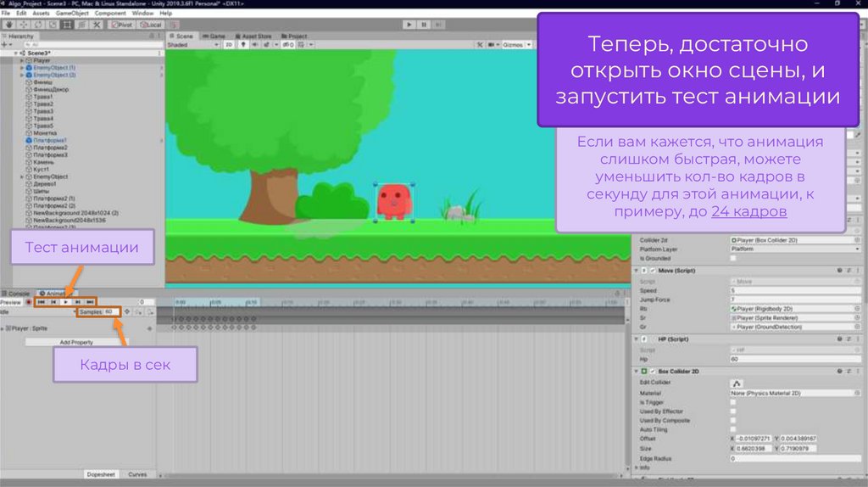Click the animation record button
868x487 pixels.
click(28, 302)
